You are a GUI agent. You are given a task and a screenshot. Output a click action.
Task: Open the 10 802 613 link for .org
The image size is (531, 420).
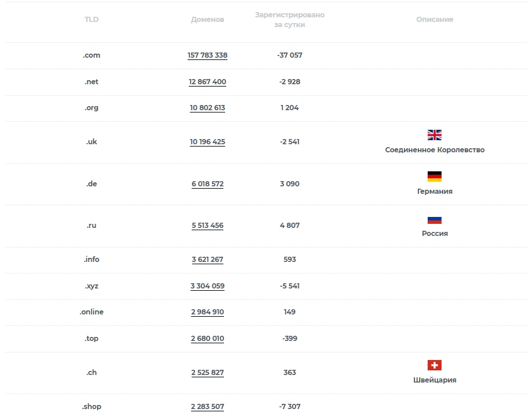coord(208,108)
